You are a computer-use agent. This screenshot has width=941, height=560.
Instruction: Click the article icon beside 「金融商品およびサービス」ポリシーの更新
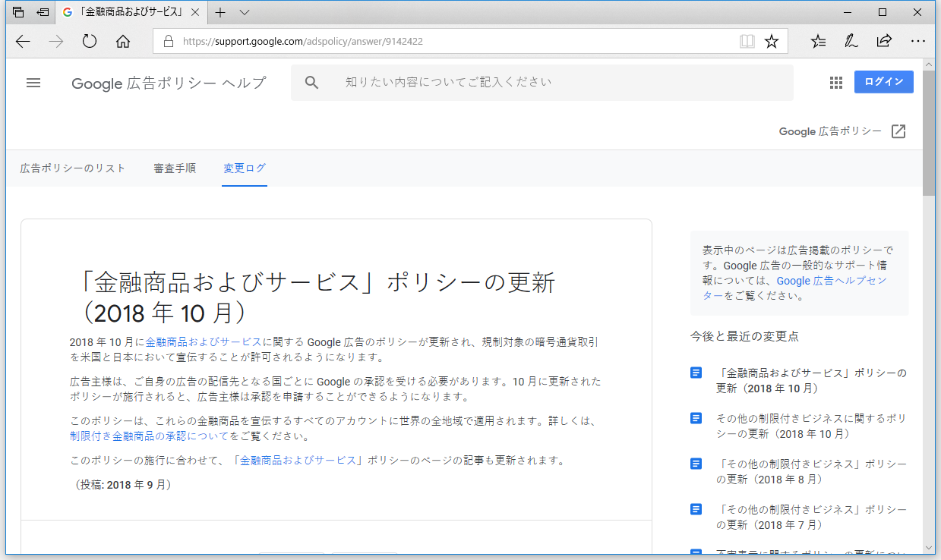(696, 373)
